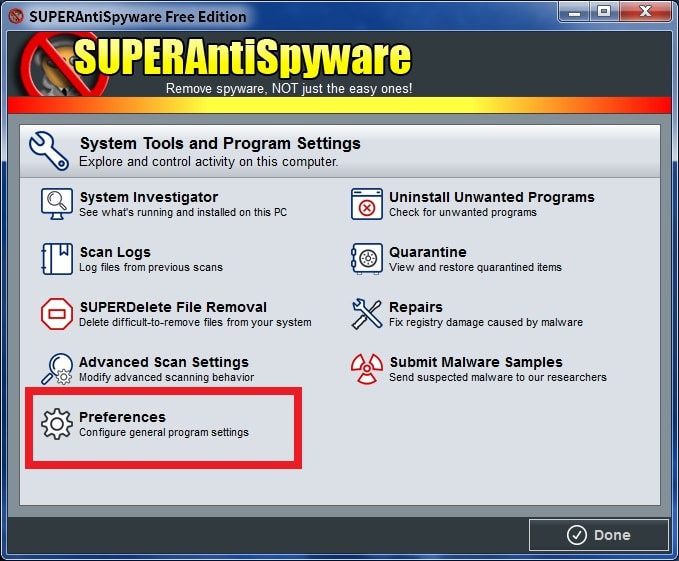The width and height of the screenshot is (679, 561).
Task: Click the Preferences gear icon
Action: 57,424
